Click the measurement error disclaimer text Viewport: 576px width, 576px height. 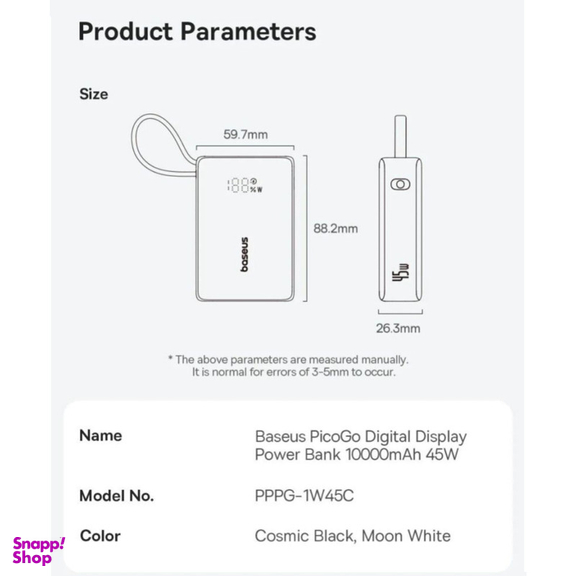289,366
